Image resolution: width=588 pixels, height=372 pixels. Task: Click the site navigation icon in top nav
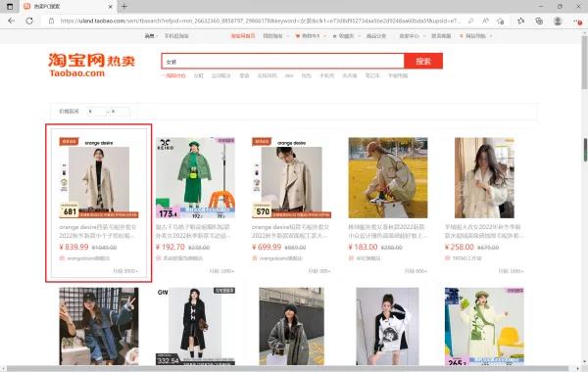(462, 36)
